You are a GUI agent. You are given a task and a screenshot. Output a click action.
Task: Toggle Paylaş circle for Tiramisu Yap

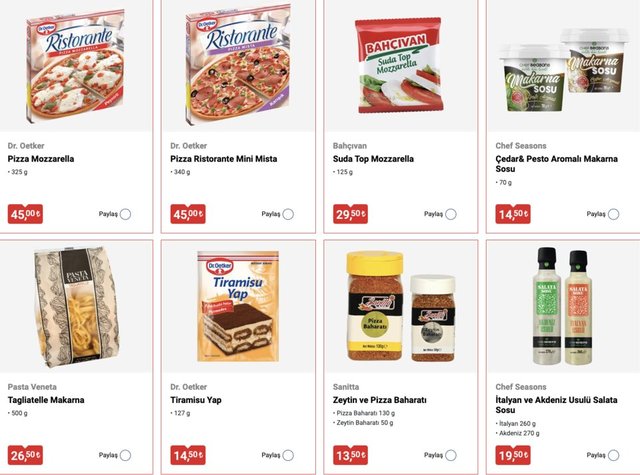pyautogui.click(x=288, y=455)
